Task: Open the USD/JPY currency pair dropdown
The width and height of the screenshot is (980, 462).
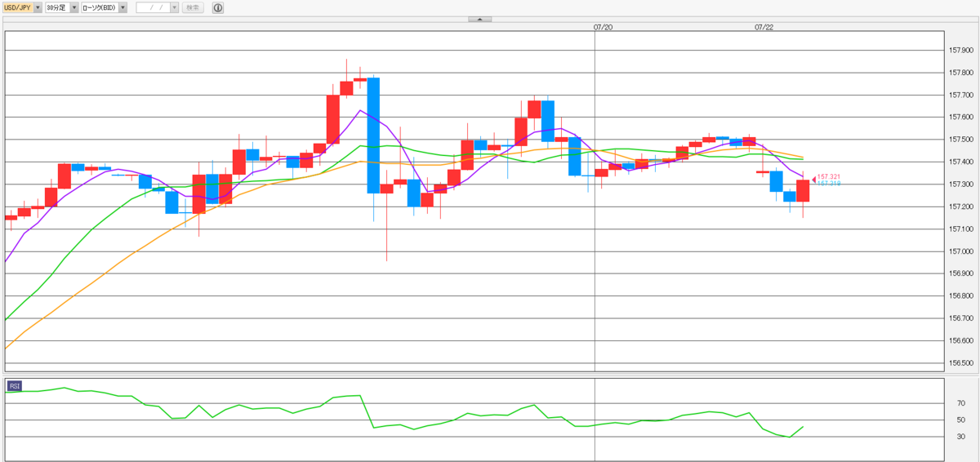Action: pyautogui.click(x=22, y=7)
